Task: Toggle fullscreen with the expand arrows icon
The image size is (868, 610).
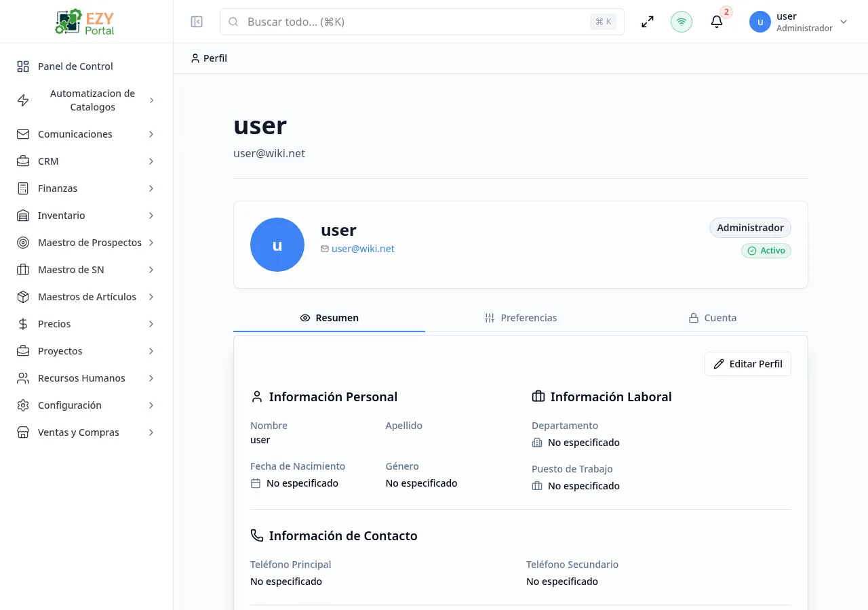Action: pos(648,22)
